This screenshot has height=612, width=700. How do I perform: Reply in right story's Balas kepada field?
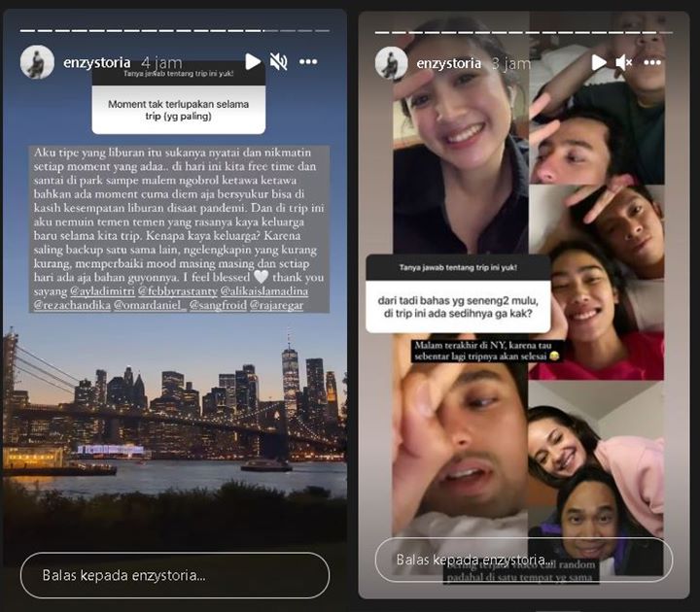pos(524,560)
